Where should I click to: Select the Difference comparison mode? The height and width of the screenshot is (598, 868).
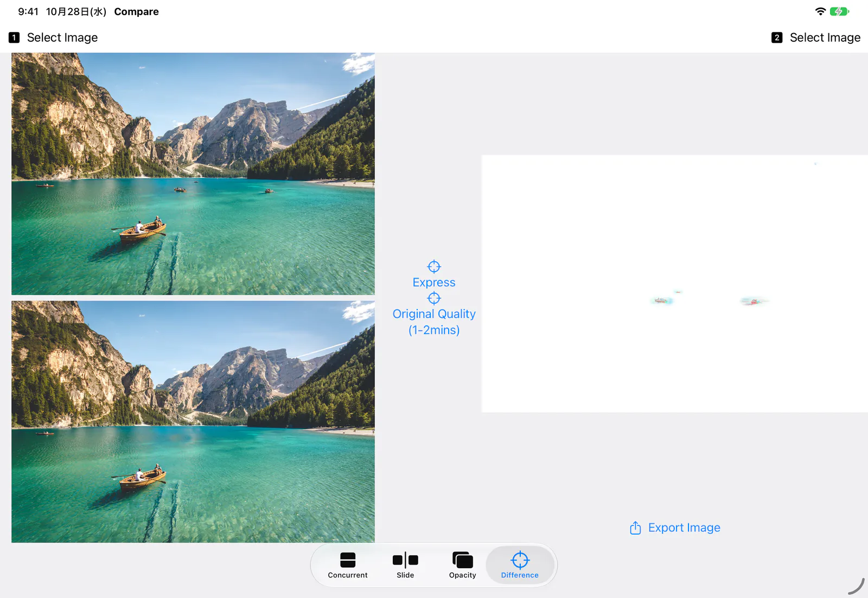coord(520,565)
